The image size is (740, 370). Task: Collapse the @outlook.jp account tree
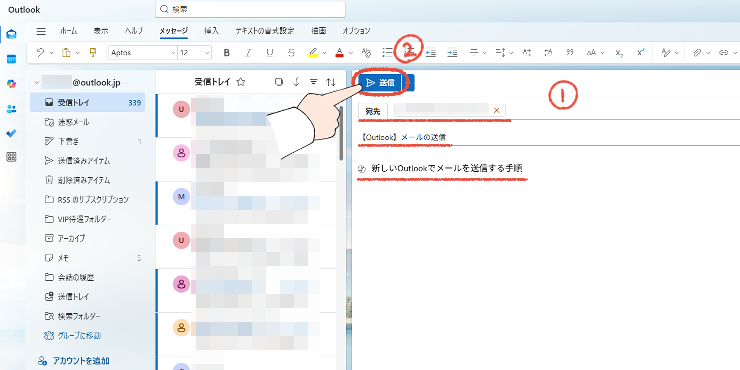pos(36,83)
